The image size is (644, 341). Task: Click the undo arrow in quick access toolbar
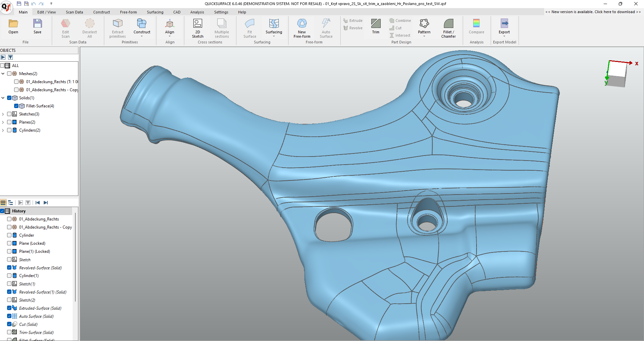34,4
